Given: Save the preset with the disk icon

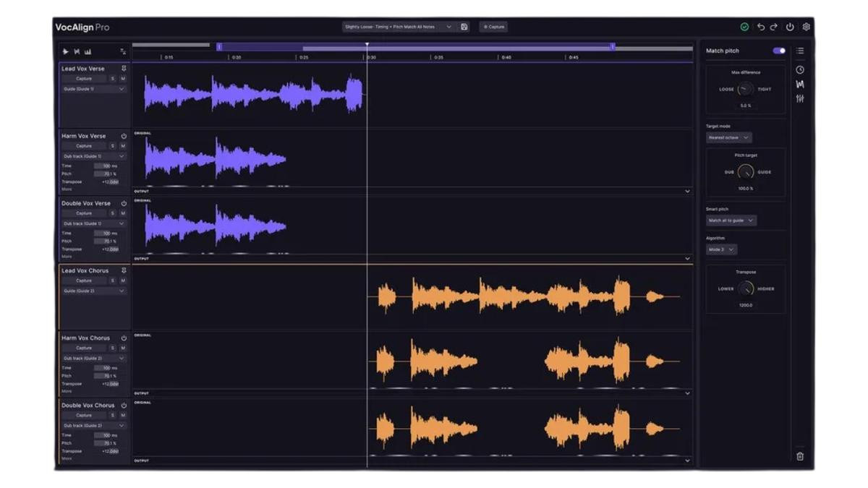Looking at the screenshot, I should 464,27.
